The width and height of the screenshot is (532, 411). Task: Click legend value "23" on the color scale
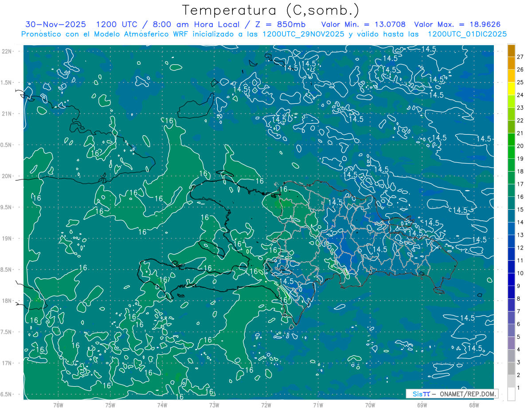click(x=520, y=107)
